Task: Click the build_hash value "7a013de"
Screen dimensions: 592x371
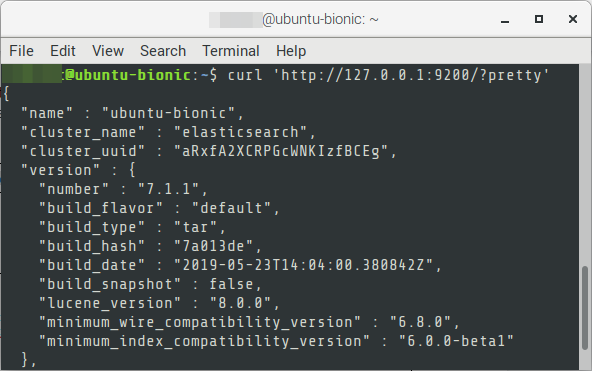Action: 213,246
